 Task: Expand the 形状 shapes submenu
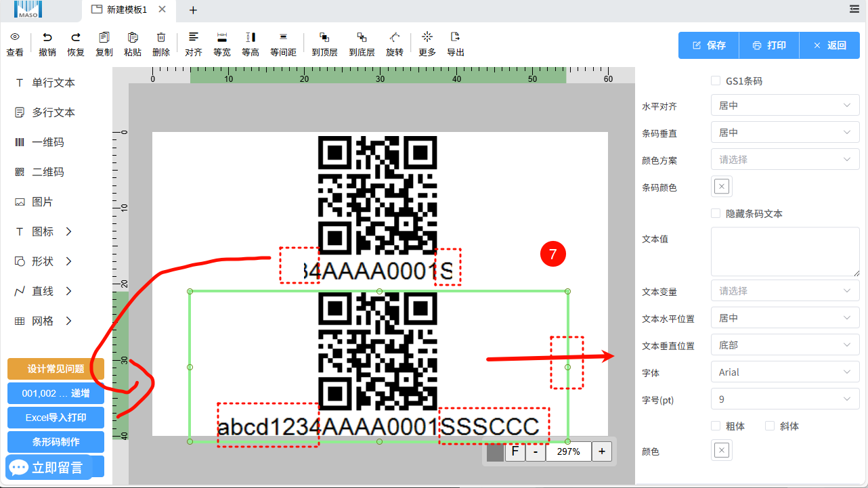[x=69, y=261]
